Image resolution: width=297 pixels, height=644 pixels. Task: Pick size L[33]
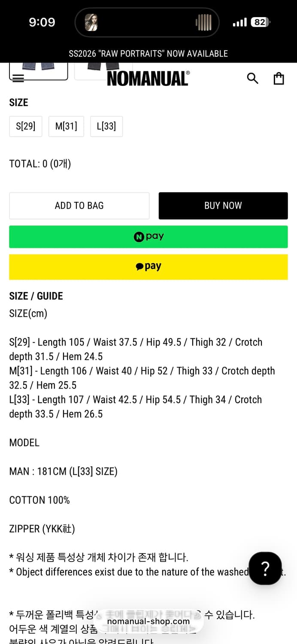(x=106, y=126)
